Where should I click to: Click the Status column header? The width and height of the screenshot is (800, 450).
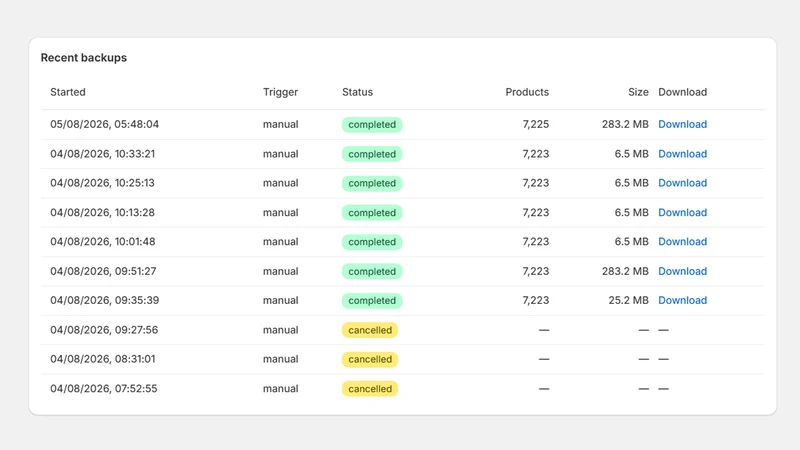tap(357, 92)
